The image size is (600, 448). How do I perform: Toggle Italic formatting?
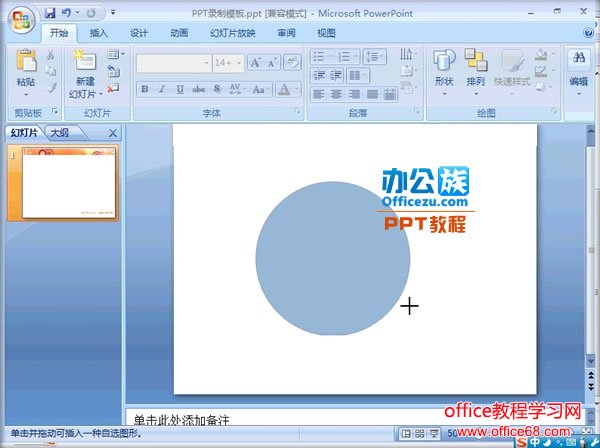point(162,90)
